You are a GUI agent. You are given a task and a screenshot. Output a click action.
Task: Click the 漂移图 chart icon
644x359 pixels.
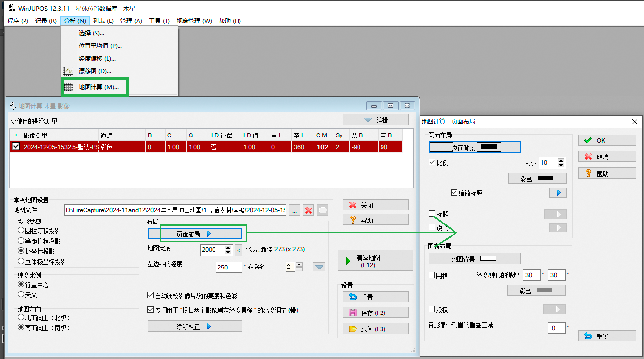tap(69, 71)
